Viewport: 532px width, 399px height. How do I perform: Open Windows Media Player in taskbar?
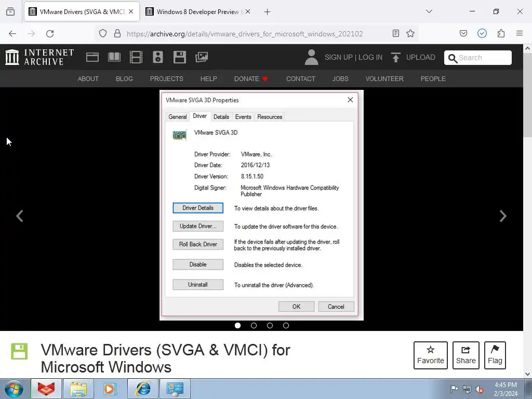click(x=109, y=389)
